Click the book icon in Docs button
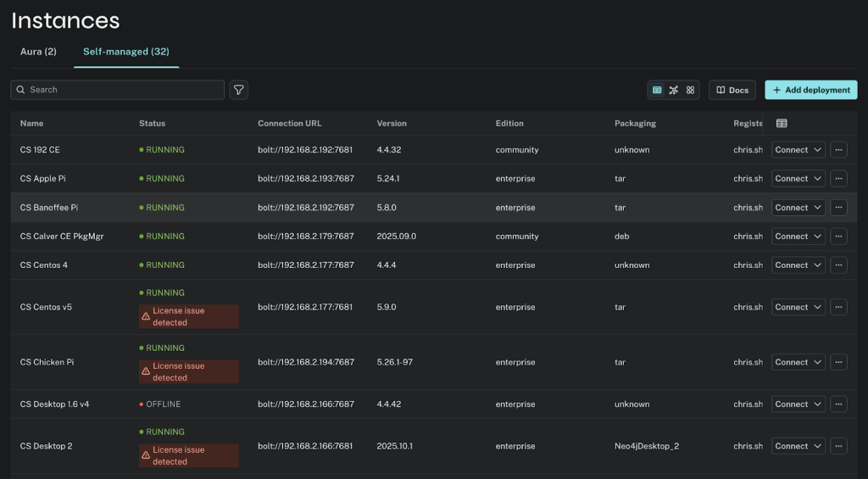 pos(721,90)
